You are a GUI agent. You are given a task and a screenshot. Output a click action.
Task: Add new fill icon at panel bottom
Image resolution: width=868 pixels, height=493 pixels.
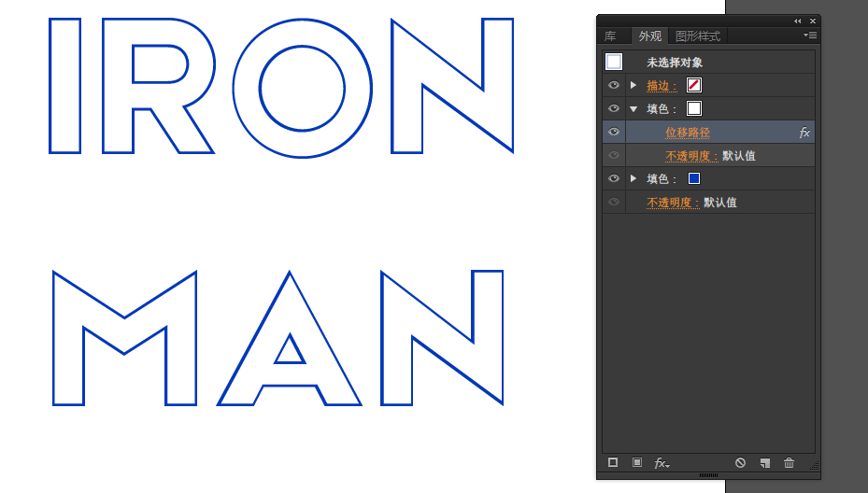click(637, 462)
